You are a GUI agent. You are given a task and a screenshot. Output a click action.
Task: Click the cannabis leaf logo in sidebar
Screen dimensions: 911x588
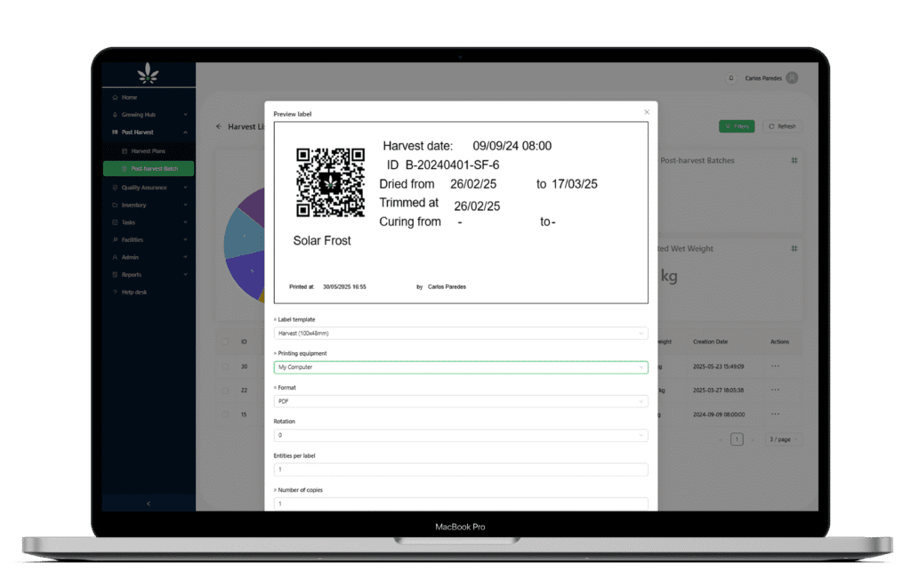[x=148, y=75]
